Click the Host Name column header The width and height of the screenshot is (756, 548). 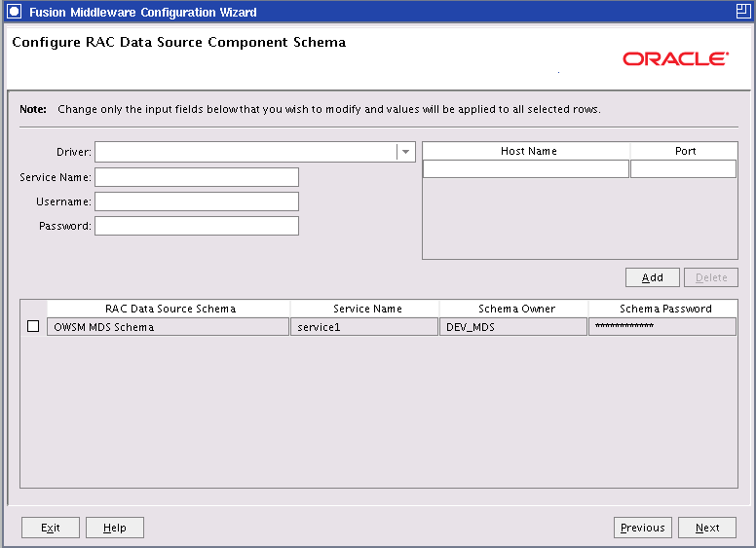pyautogui.click(x=526, y=151)
